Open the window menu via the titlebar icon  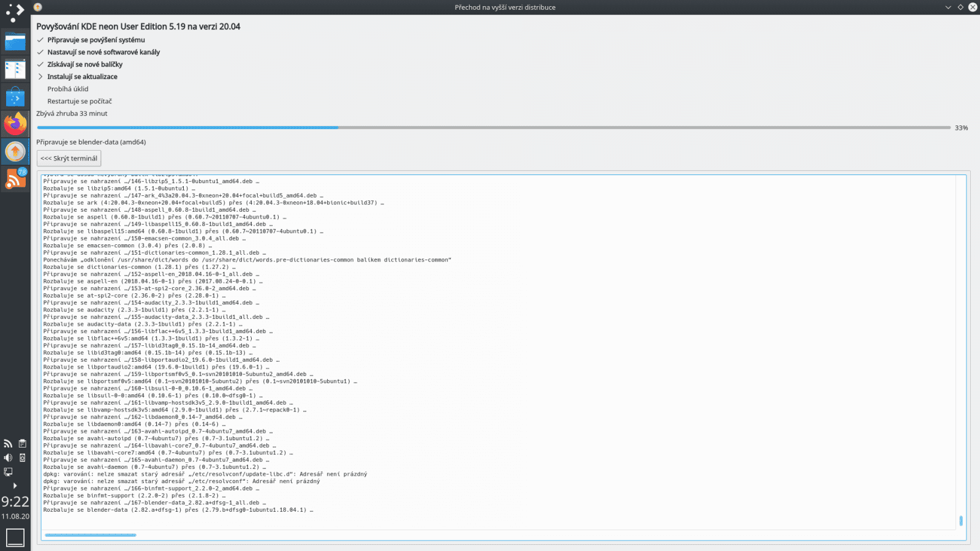(37, 7)
